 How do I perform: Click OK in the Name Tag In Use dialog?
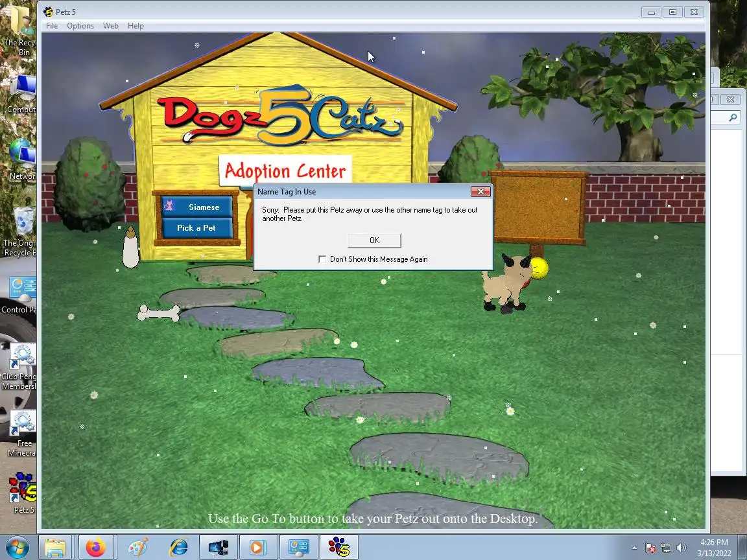coord(374,240)
